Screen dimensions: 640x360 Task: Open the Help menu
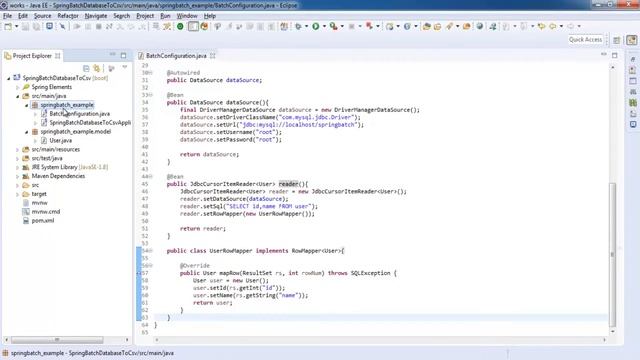(210, 16)
